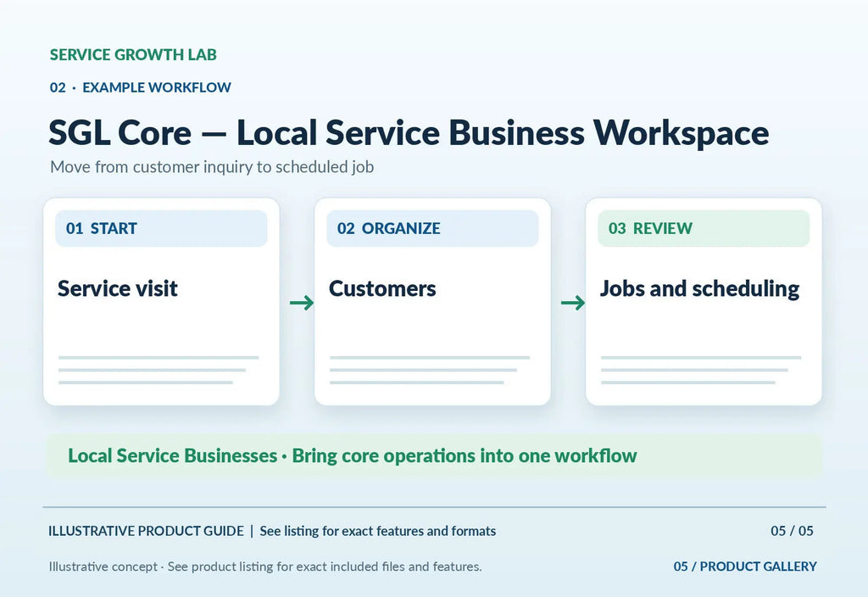The image size is (868, 597).
Task: Click the arrow between Customers and Jobs and scheduling
Action: coord(573,303)
